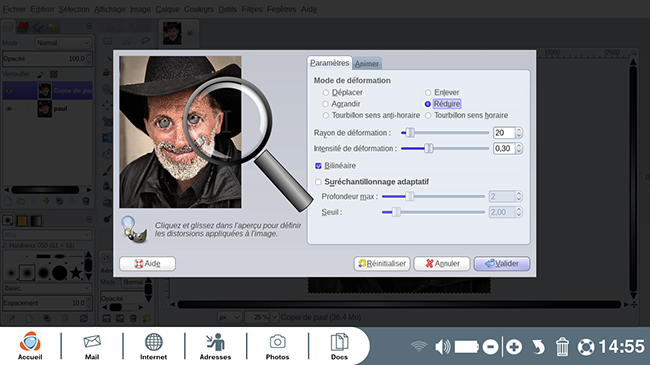Screen dimensions: 650x365
Task: Open the Docs documents icon
Action: pyautogui.click(x=339, y=346)
